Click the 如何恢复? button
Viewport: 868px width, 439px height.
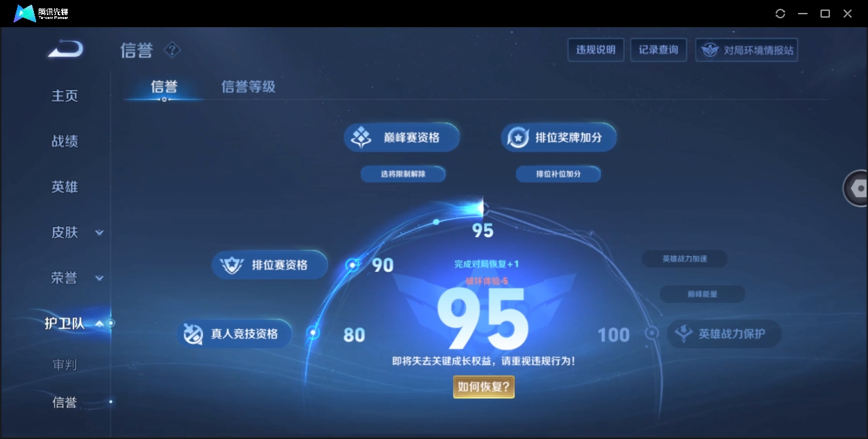[484, 387]
